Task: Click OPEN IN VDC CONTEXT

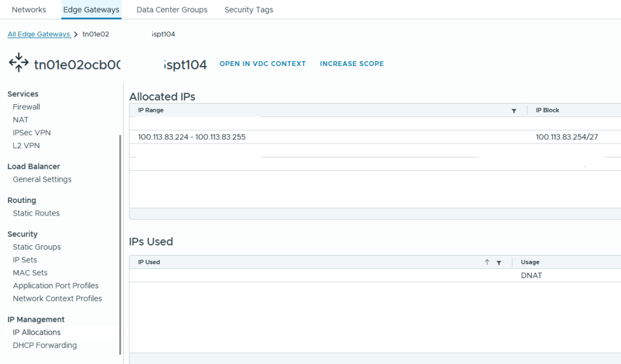Action: (x=262, y=64)
